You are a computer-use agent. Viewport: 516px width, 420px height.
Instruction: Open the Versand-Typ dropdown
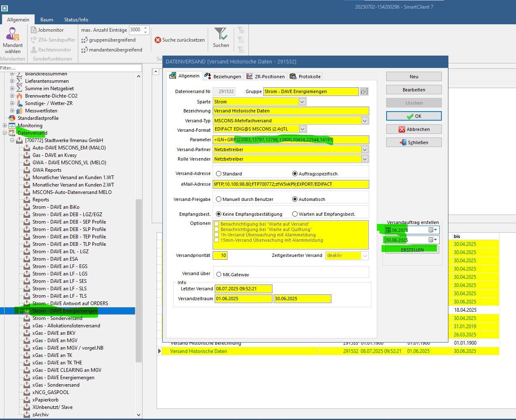364,121
